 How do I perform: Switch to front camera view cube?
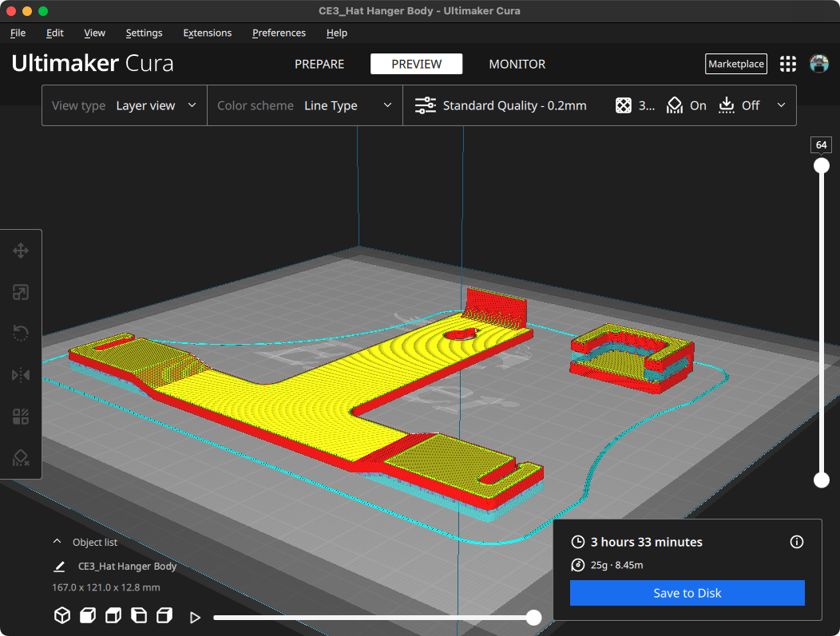[x=88, y=616]
